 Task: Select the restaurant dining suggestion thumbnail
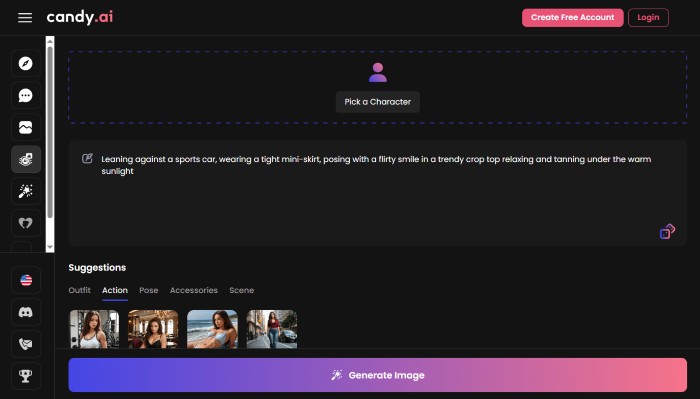153,329
